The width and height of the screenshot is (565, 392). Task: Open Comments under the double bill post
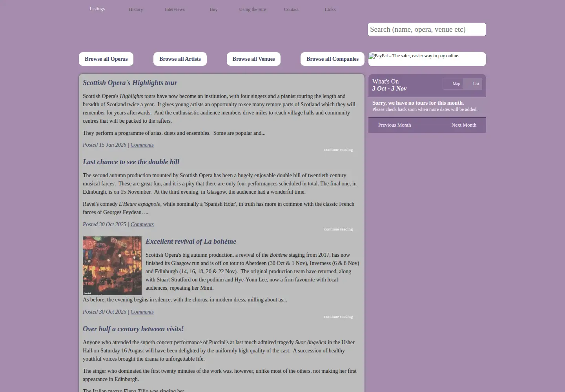(142, 224)
